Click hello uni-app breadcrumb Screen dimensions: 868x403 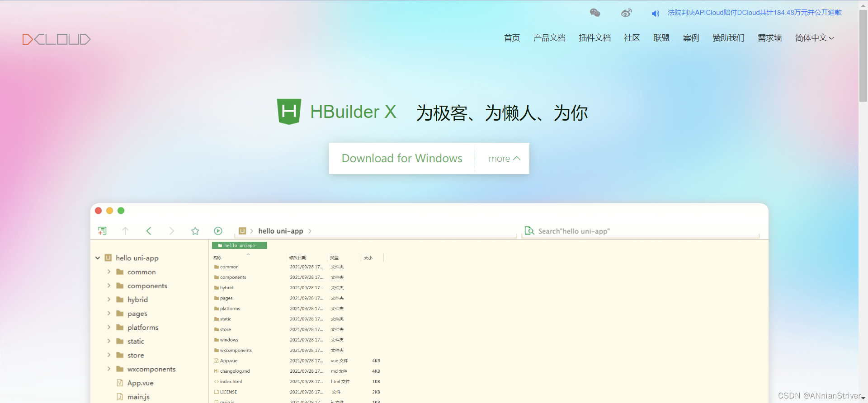coord(281,231)
